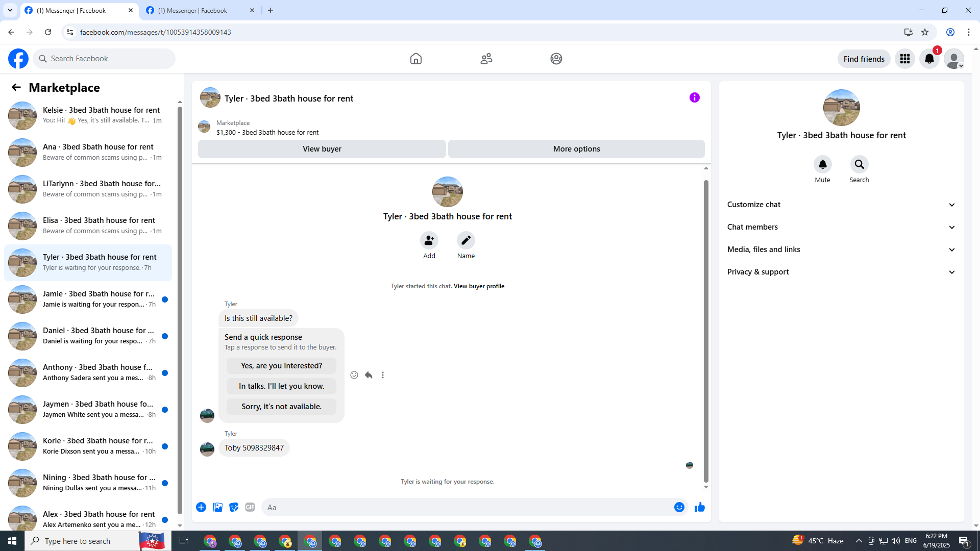Expand Privacy & support section
This screenshot has height=551, width=980.
click(x=841, y=272)
